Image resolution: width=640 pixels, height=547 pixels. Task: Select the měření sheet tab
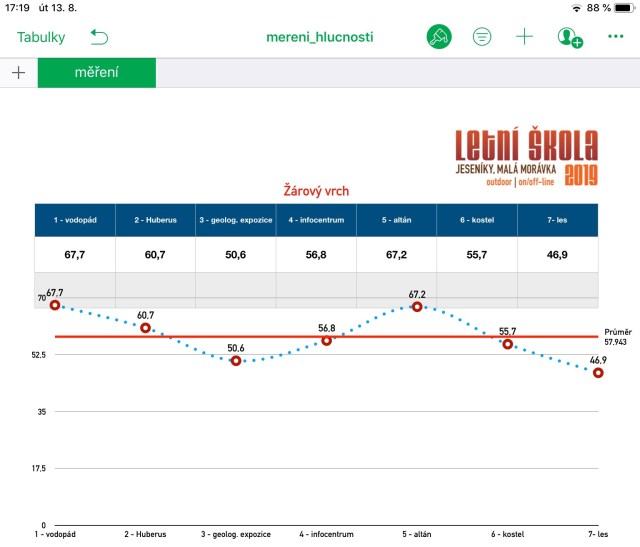pyautogui.click(x=96, y=73)
